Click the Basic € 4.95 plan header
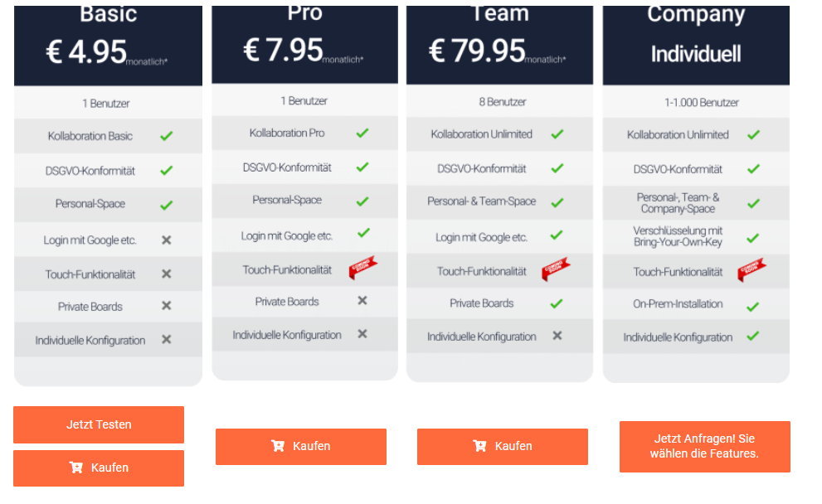Screen dimensions: 822x504 pyautogui.click(x=108, y=46)
